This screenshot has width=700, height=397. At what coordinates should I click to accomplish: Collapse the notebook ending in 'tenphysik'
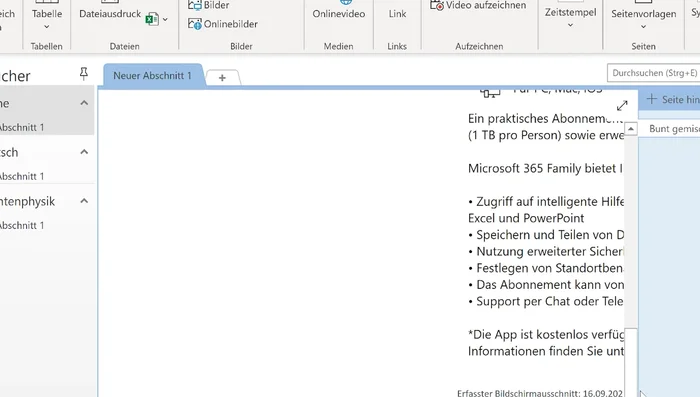point(84,201)
